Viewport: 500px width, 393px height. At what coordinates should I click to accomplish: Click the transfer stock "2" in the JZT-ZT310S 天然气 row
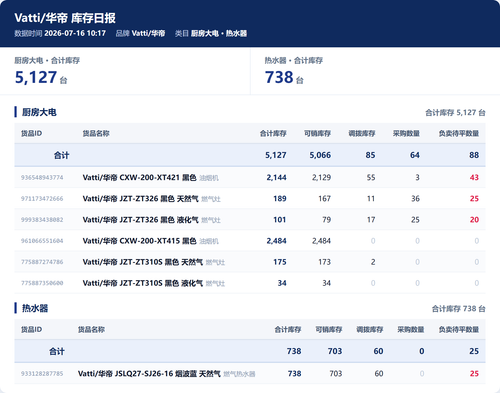click(373, 262)
